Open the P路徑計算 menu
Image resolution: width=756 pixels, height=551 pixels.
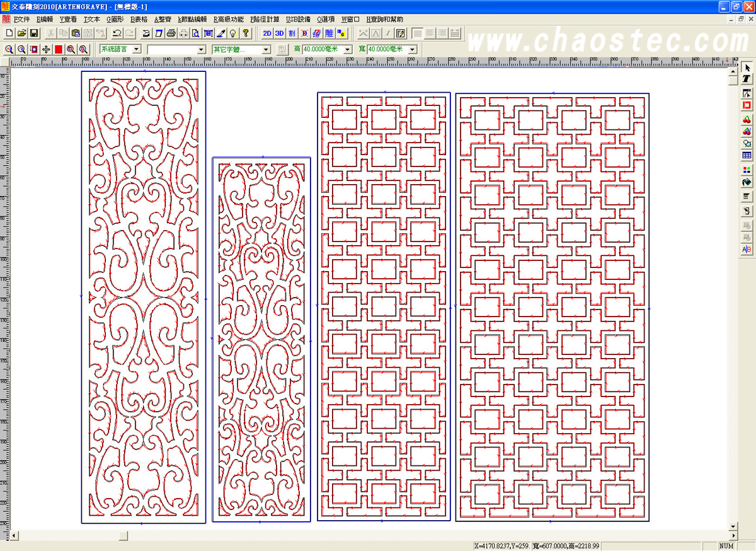click(x=265, y=20)
